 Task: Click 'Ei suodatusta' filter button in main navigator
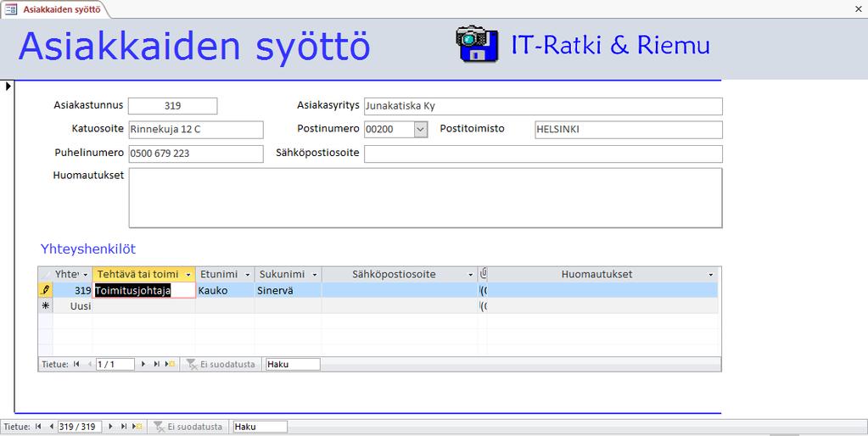click(188, 427)
